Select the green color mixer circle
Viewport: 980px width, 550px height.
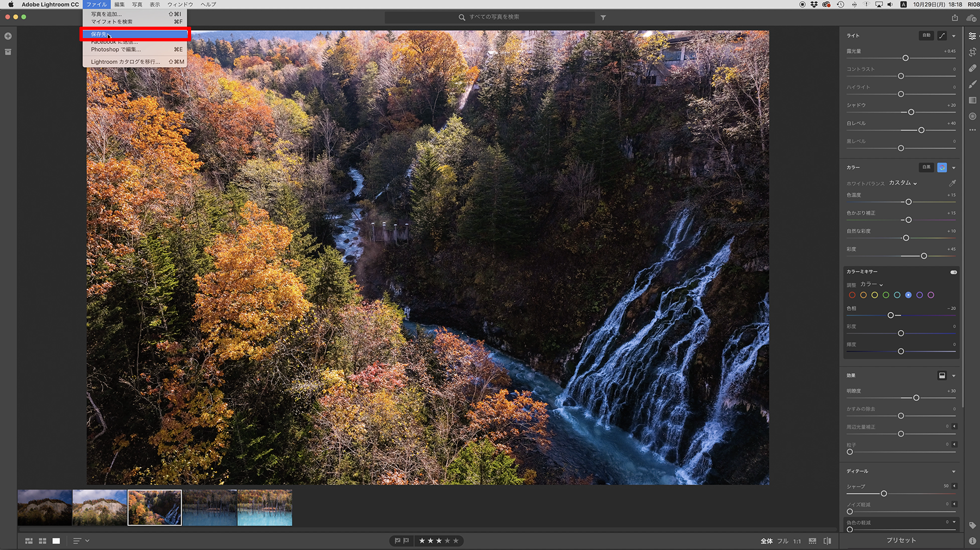(886, 295)
